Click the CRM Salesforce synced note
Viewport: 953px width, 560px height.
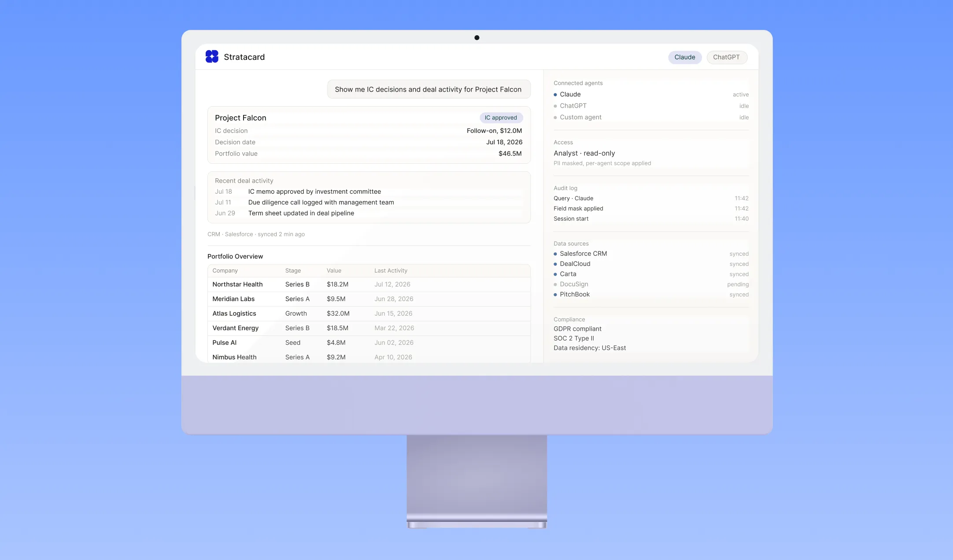point(256,234)
